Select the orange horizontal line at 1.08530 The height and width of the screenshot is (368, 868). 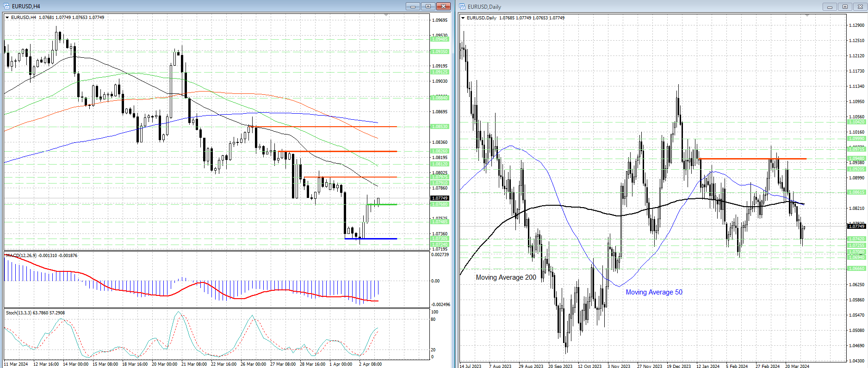coord(324,127)
